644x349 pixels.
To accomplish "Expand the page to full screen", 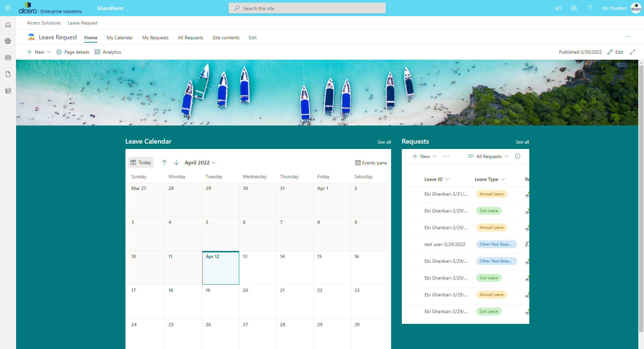I will tap(633, 52).
